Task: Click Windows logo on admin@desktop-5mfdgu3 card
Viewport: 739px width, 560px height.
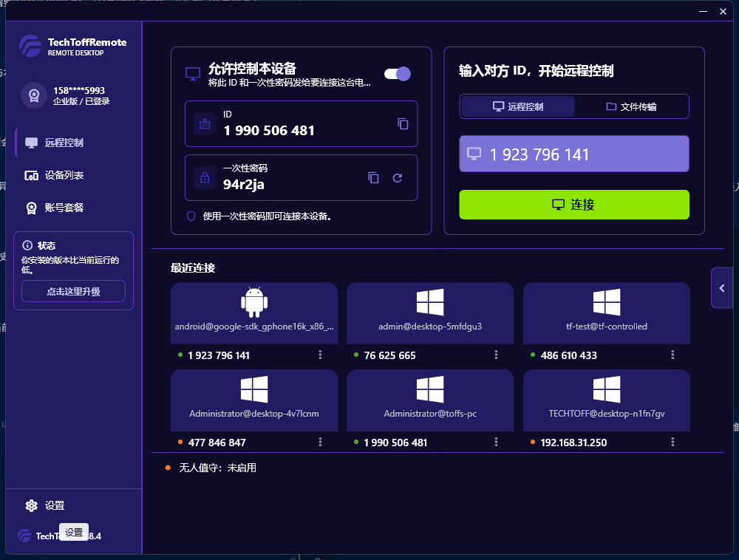Action: click(x=430, y=302)
